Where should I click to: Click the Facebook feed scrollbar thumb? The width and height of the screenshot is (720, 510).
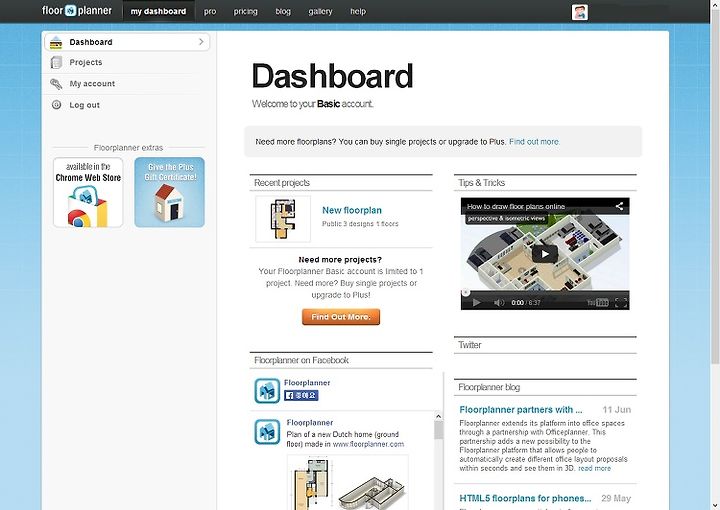click(x=439, y=430)
